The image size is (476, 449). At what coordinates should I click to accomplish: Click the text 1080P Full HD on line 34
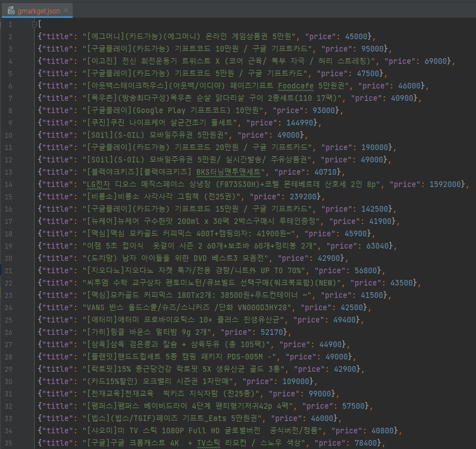[190, 431]
